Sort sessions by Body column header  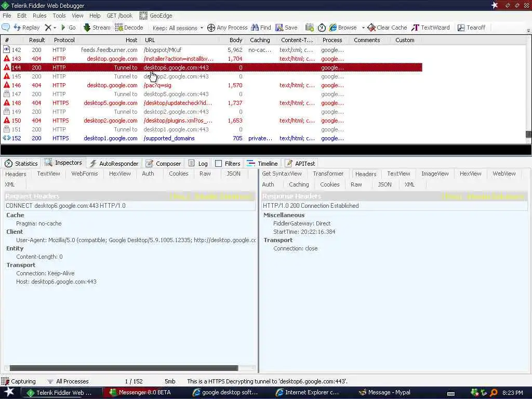tap(236, 40)
